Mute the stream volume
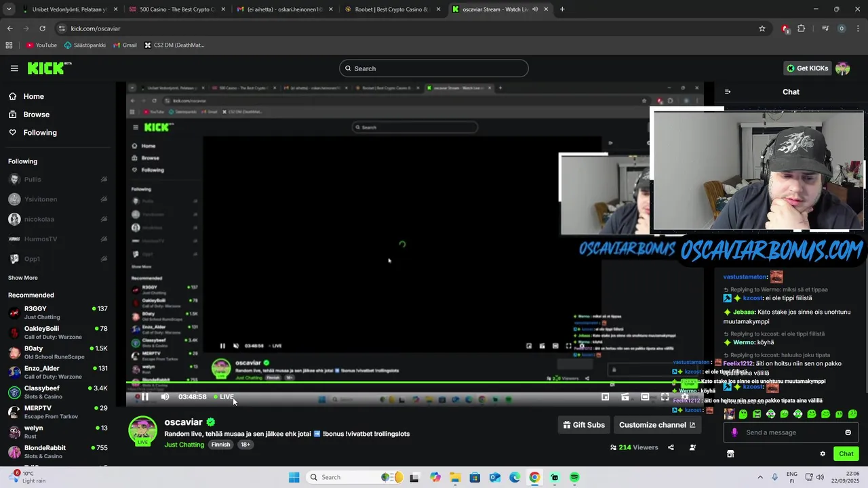 click(165, 397)
